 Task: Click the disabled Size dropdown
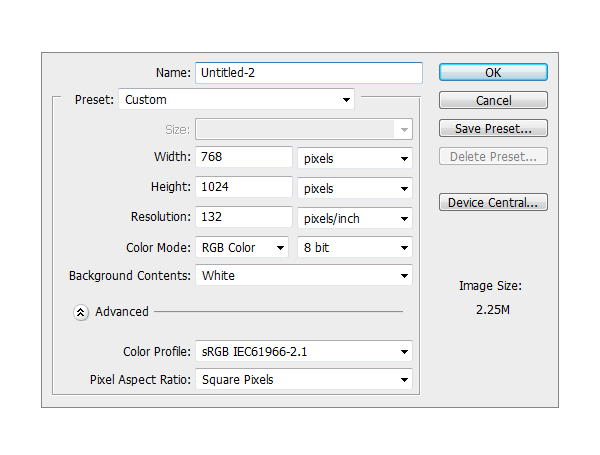304,129
